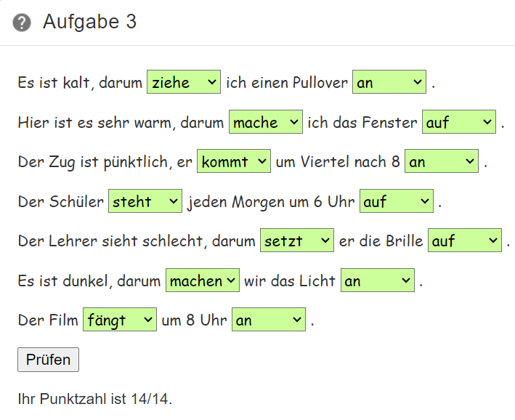Click the Prüfen button
The height and width of the screenshot is (420, 515).
coord(48,360)
